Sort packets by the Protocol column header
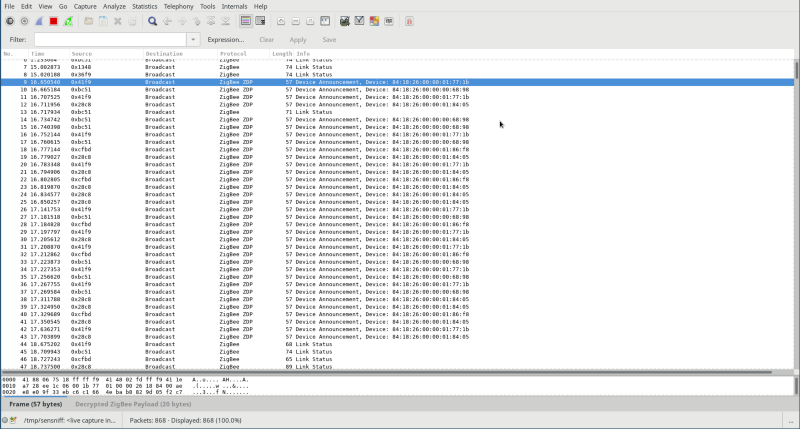800x429 pixels. coord(233,53)
